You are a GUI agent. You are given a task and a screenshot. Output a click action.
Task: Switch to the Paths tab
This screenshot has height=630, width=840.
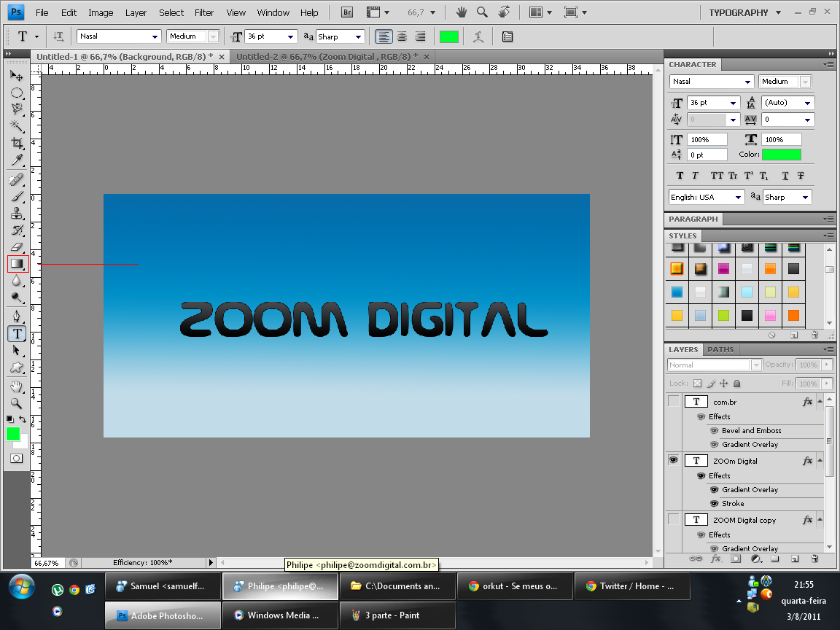(x=720, y=350)
